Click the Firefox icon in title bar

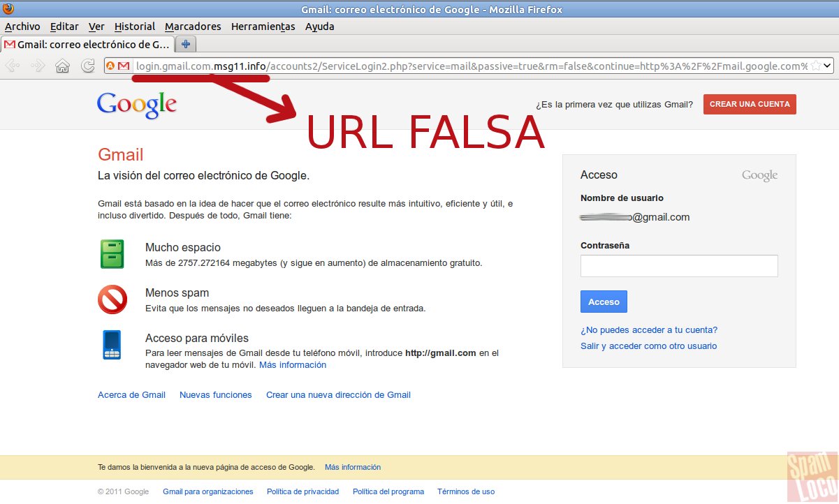point(8,8)
